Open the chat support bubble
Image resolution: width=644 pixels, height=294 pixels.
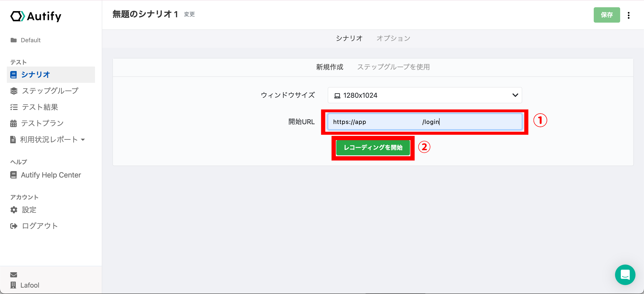(x=625, y=275)
